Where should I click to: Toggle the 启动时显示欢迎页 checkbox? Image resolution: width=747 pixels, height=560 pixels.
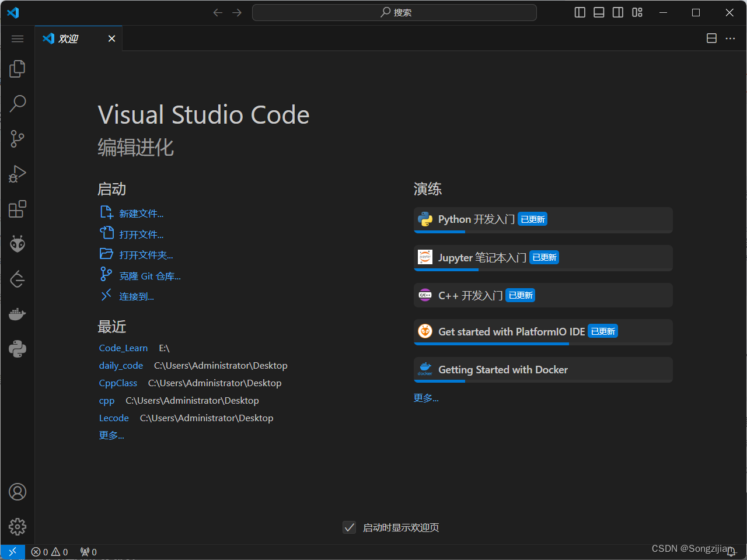click(349, 527)
